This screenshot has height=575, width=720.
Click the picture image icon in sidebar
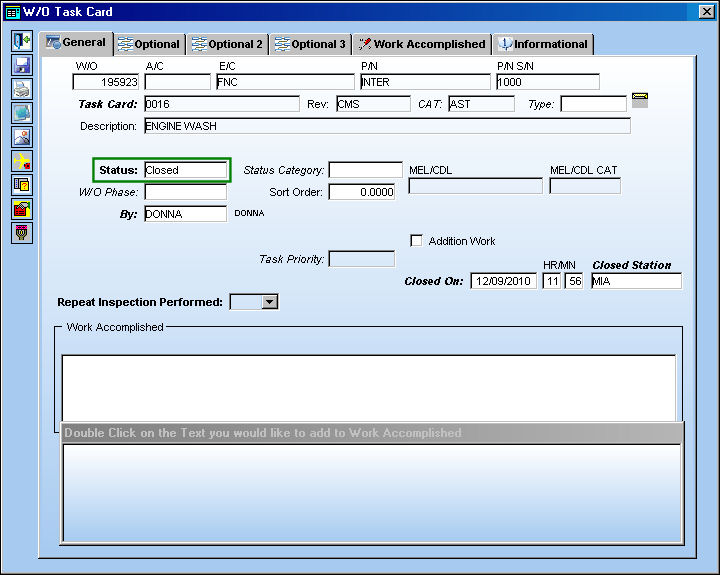click(22, 137)
